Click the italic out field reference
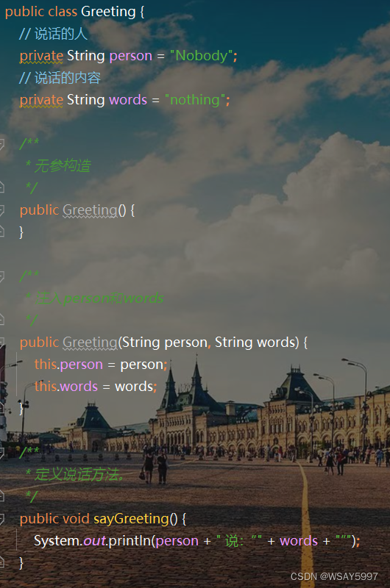 [94, 541]
